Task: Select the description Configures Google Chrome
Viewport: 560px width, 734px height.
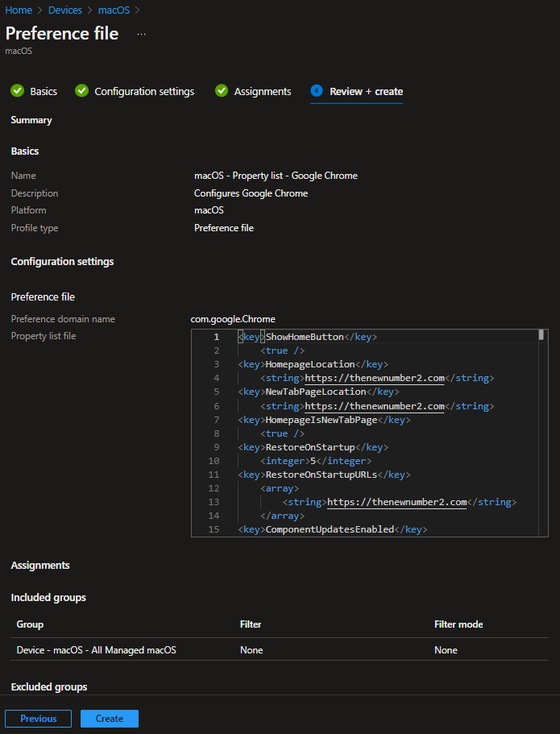Action: [251, 193]
